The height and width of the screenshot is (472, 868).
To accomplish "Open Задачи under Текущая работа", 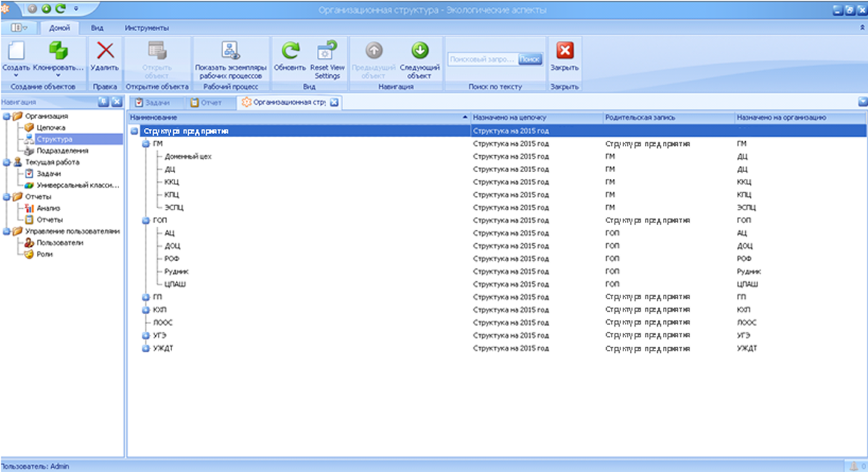I will (48, 174).
